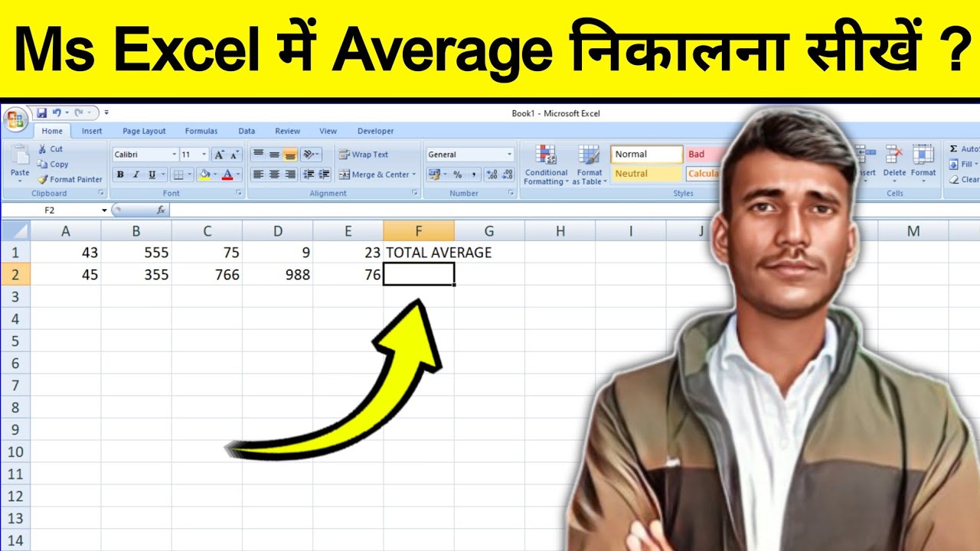Click the Undo icon in Quick Access Toolbar
This screenshot has width=980, height=551.
click(x=57, y=112)
